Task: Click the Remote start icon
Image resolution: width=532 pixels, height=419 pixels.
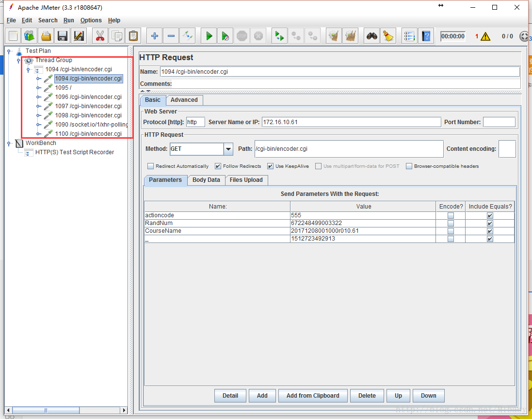Action: 279,36
